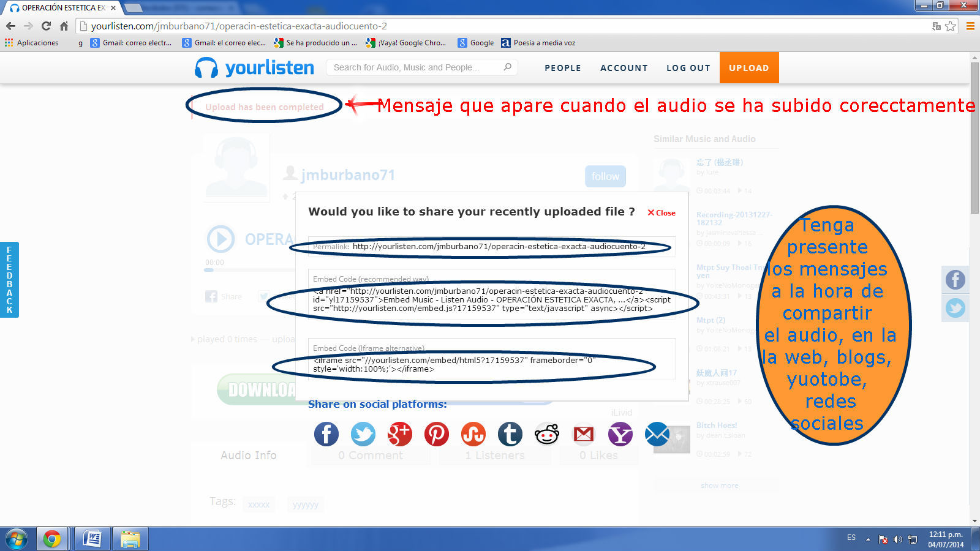Open the clock showing 12:11 p.m.
980x551 pixels.
tap(946, 539)
